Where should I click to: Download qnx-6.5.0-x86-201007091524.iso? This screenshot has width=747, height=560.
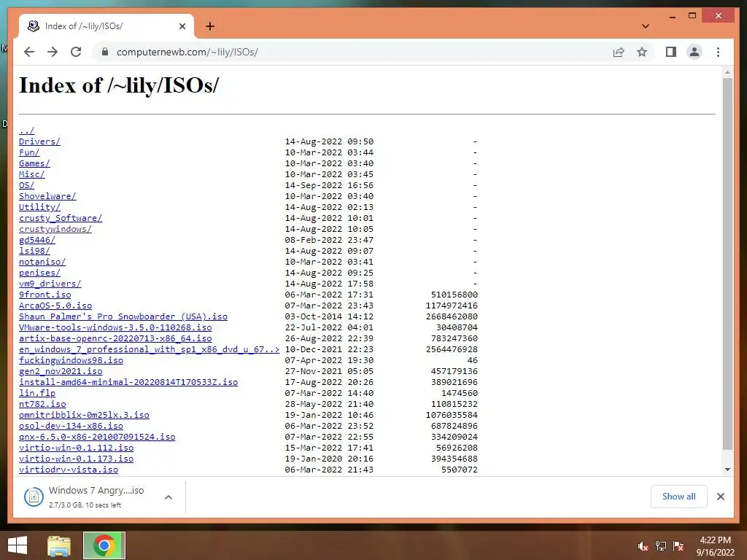[97, 437]
